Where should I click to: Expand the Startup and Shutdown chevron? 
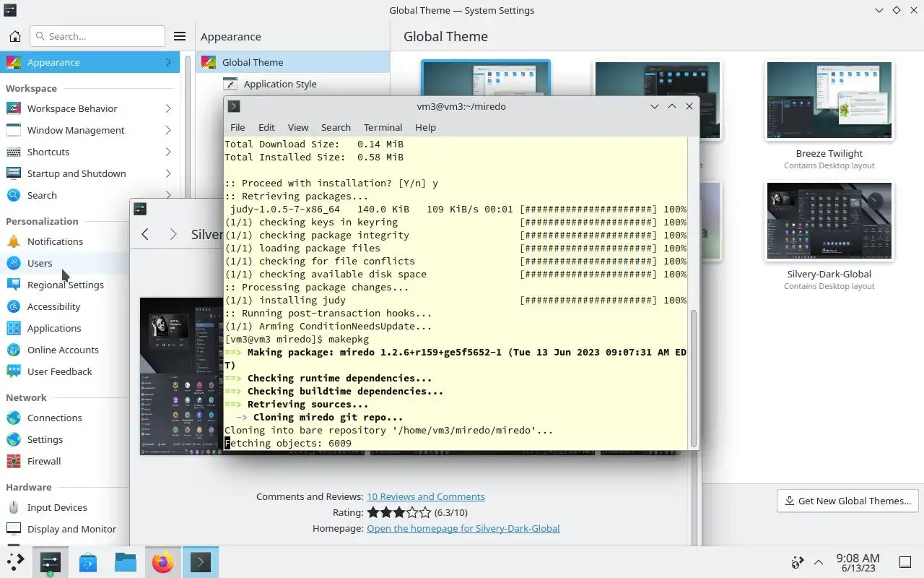tap(168, 173)
